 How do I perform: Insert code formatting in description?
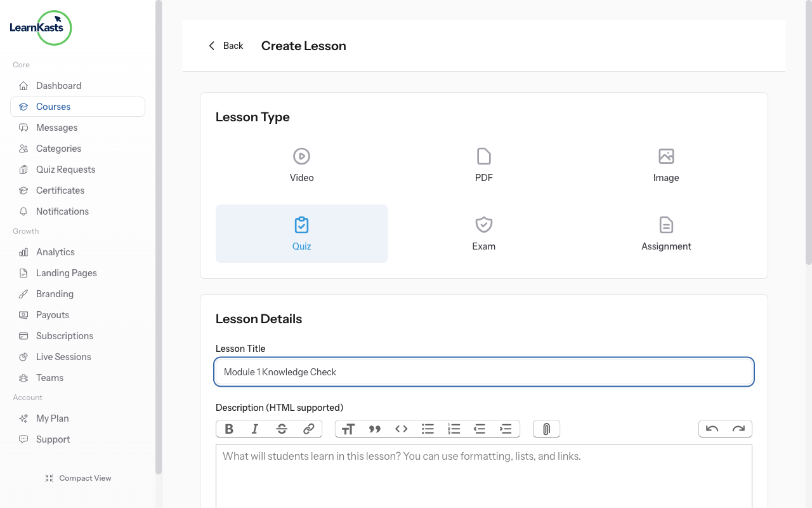coord(402,429)
